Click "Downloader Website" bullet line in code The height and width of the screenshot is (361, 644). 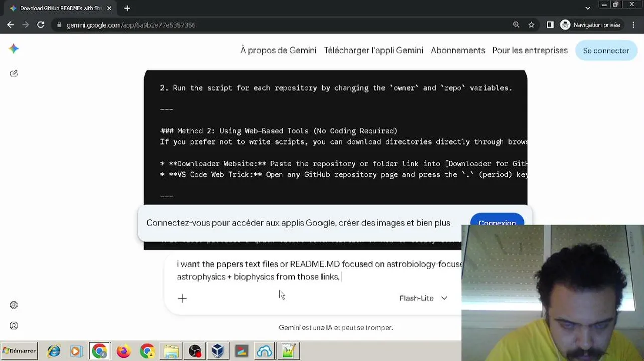(x=344, y=164)
